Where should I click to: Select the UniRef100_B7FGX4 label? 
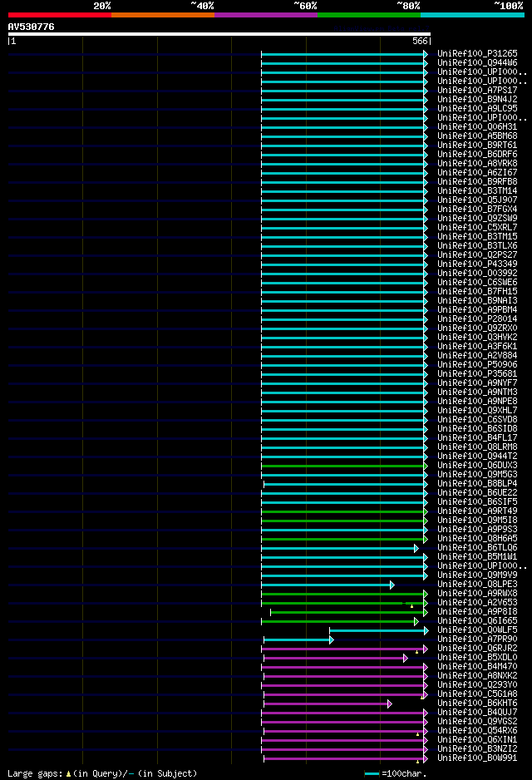coord(477,209)
